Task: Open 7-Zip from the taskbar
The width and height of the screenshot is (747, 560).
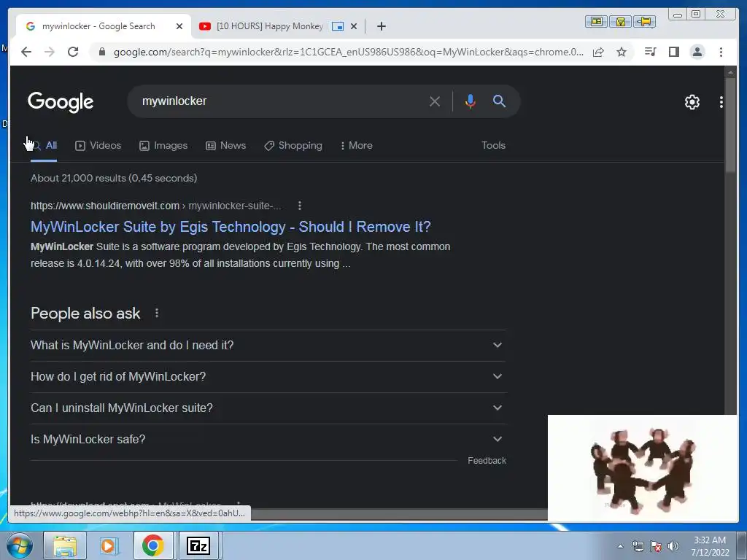Action: pos(198,545)
